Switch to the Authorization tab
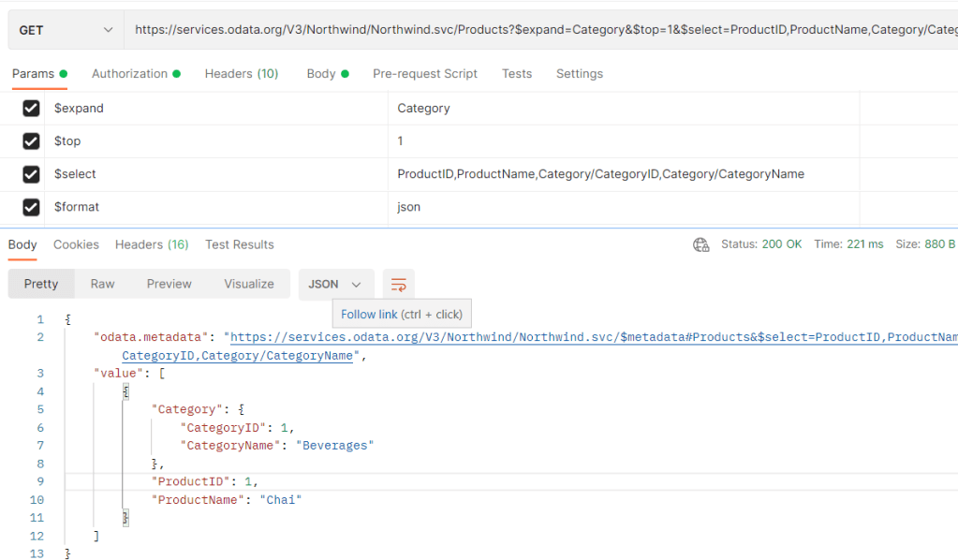958x560 pixels. click(x=129, y=74)
